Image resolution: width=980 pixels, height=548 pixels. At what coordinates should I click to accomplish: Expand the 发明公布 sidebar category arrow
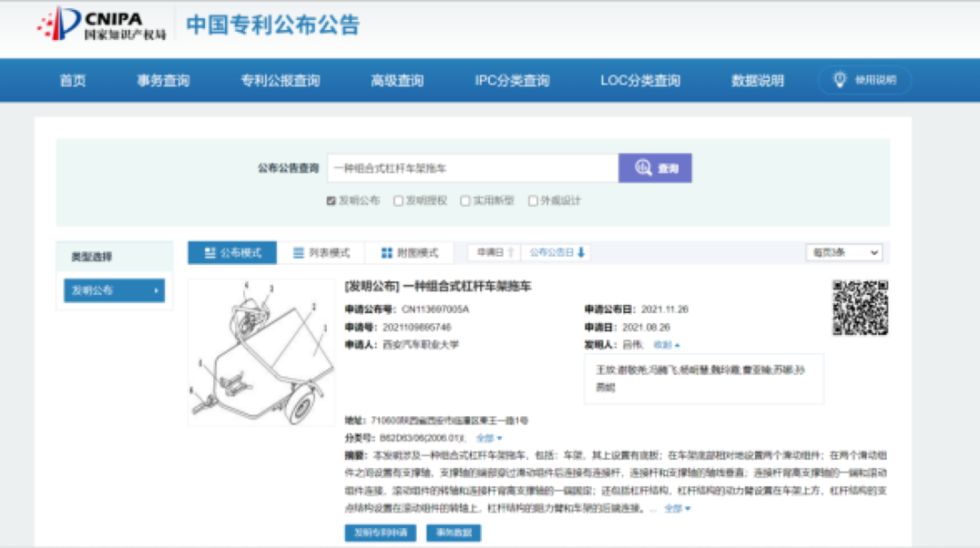(156, 290)
